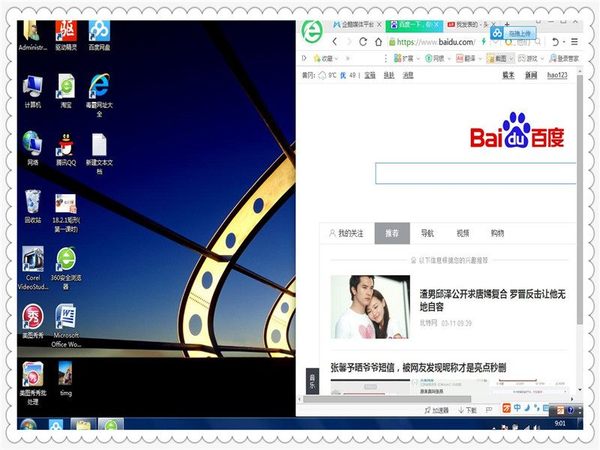Open the 张馨予晒爷爷短信 headline

click(x=418, y=368)
